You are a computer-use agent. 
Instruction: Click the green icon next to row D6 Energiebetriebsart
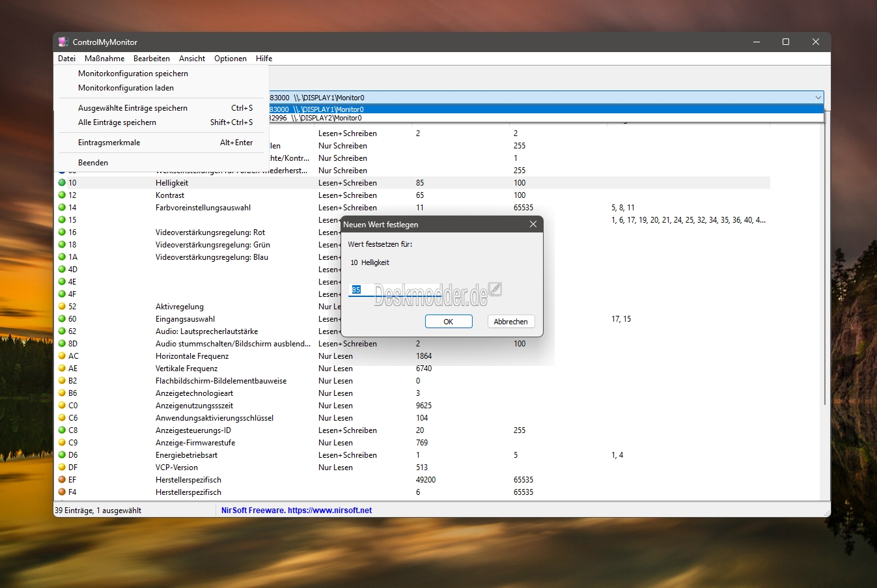click(63, 455)
